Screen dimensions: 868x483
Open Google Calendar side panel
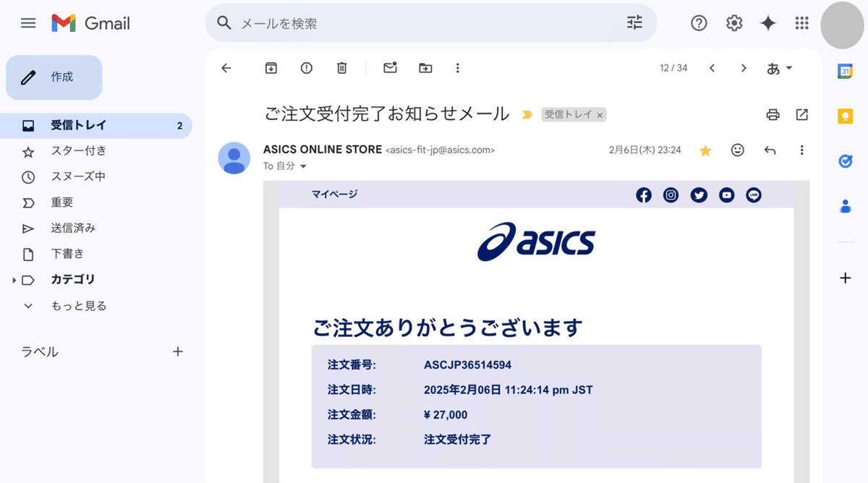coord(845,71)
